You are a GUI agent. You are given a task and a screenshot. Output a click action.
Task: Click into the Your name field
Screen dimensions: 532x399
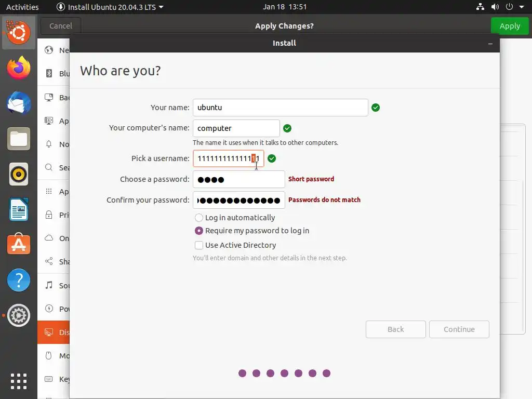pyautogui.click(x=280, y=108)
